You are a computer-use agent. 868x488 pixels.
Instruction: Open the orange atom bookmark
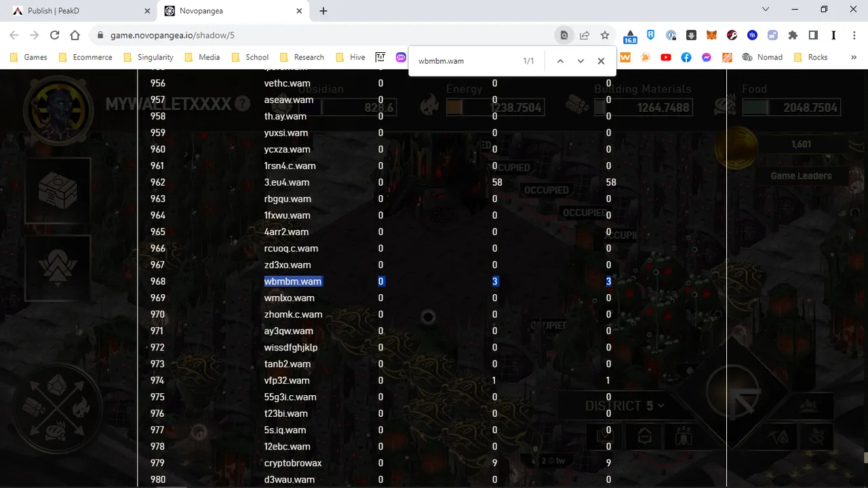coord(646,58)
